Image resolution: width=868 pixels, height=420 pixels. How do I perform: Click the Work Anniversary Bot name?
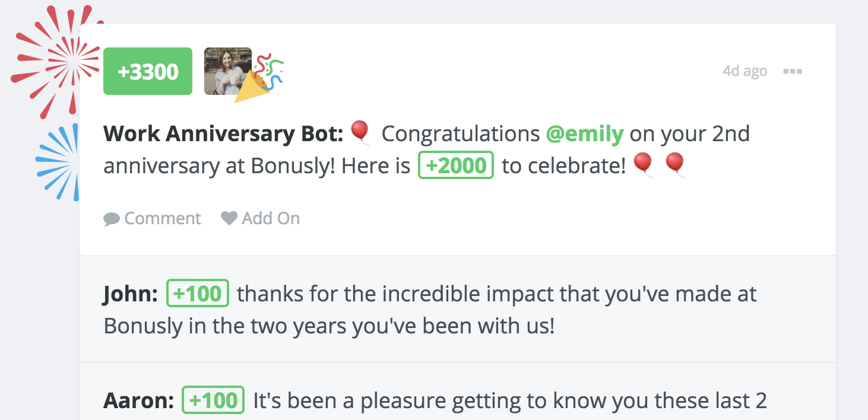[223, 134]
